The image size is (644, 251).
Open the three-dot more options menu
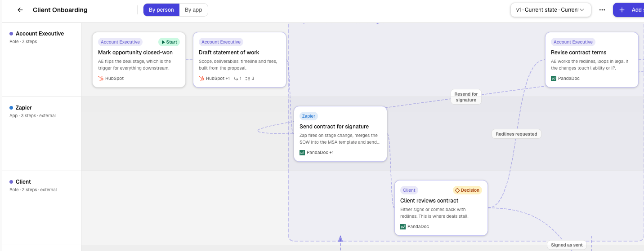[602, 10]
